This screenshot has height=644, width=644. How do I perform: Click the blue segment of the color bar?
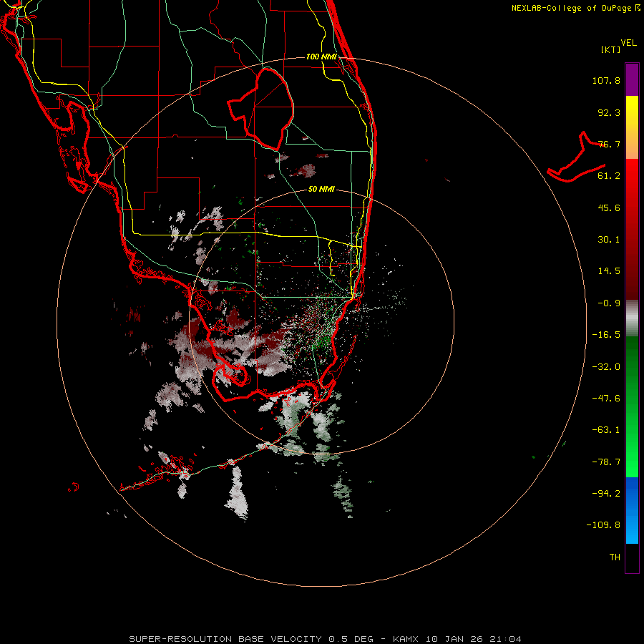click(x=632, y=510)
